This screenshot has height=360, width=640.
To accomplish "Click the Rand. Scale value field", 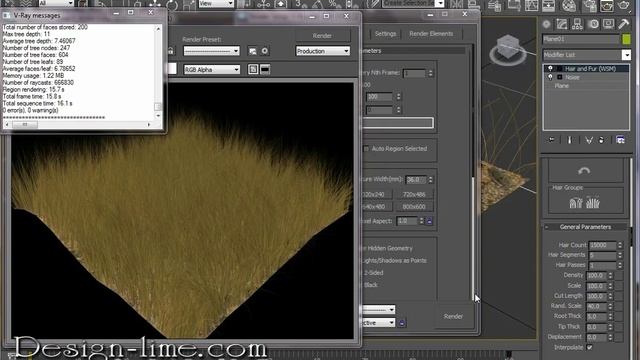I will click(x=596, y=306).
